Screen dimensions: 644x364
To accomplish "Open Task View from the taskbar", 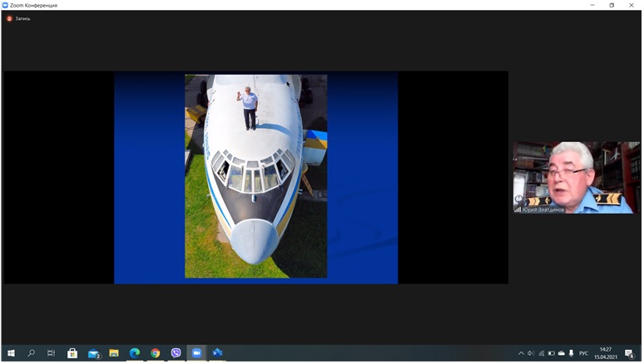I will click(52, 353).
